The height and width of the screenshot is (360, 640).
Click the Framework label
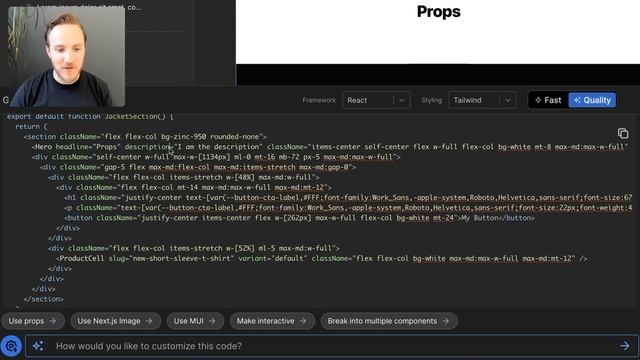click(319, 100)
